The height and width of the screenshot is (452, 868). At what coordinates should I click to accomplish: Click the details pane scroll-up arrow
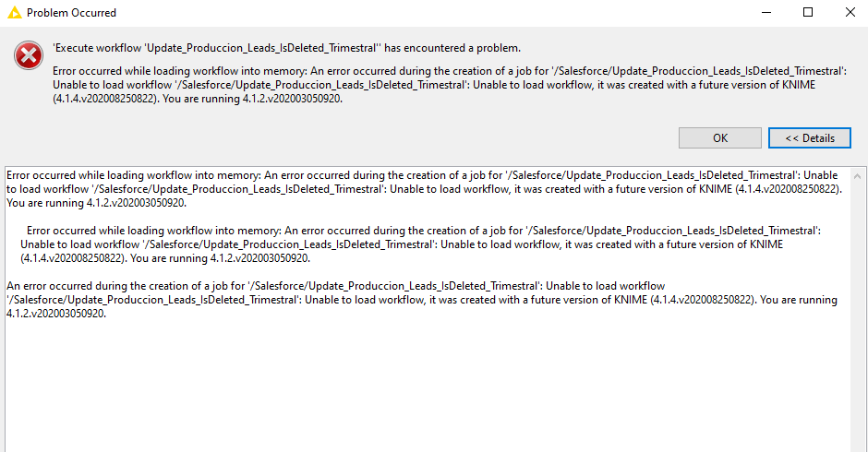tap(858, 176)
